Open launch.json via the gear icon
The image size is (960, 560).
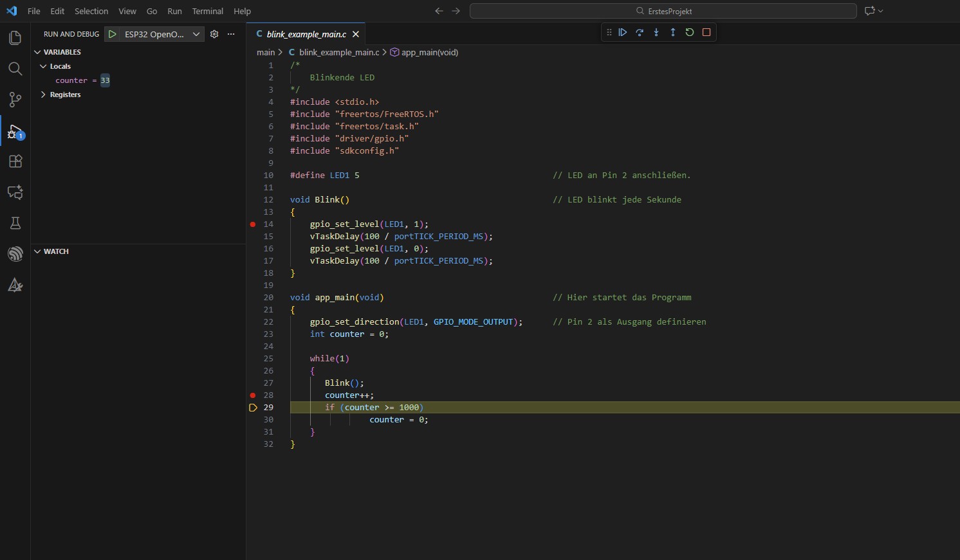click(214, 34)
